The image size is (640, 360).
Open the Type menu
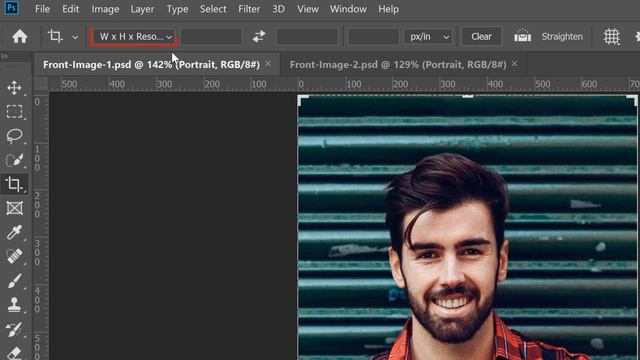(177, 9)
